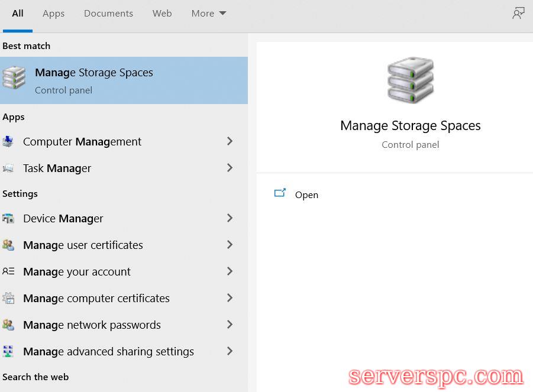The height and width of the screenshot is (392, 533).
Task: Click the Manage user certificates icon
Action: click(x=8, y=245)
